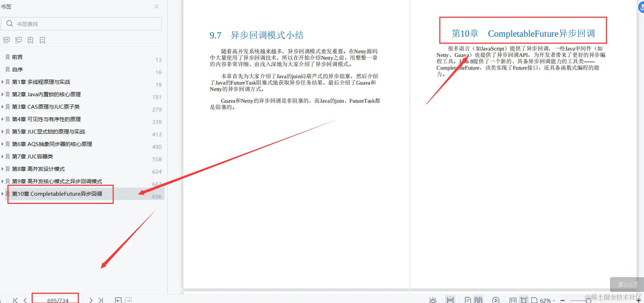Expand 第7章 JUC容器类 bookmark
This screenshot has width=644, height=303.
click(x=2, y=156)
